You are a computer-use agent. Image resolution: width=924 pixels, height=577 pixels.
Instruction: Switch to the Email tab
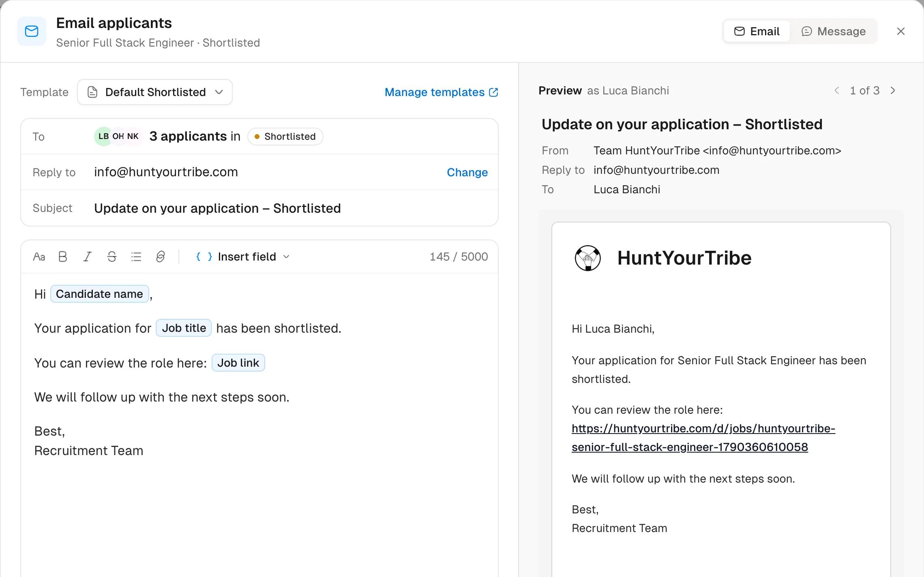click(x=757, y=31)
